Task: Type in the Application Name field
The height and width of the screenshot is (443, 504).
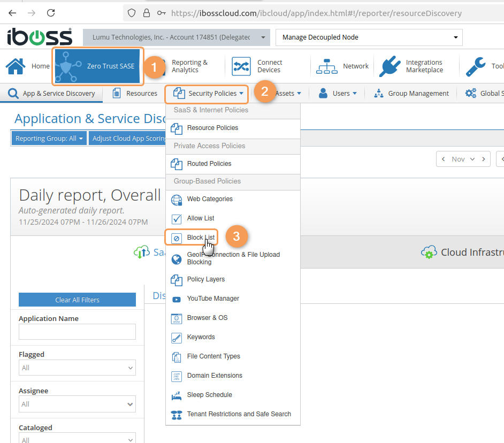Action: point(77,332)
